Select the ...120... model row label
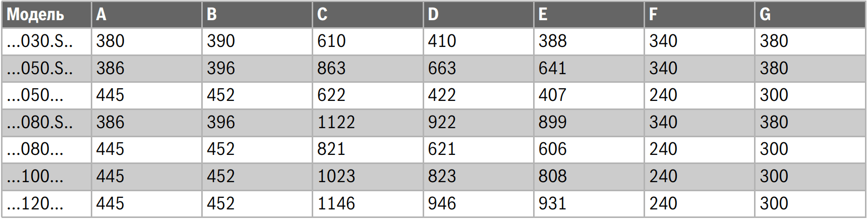Viewport: 868px width, 220px height. (x=35, y=204)
